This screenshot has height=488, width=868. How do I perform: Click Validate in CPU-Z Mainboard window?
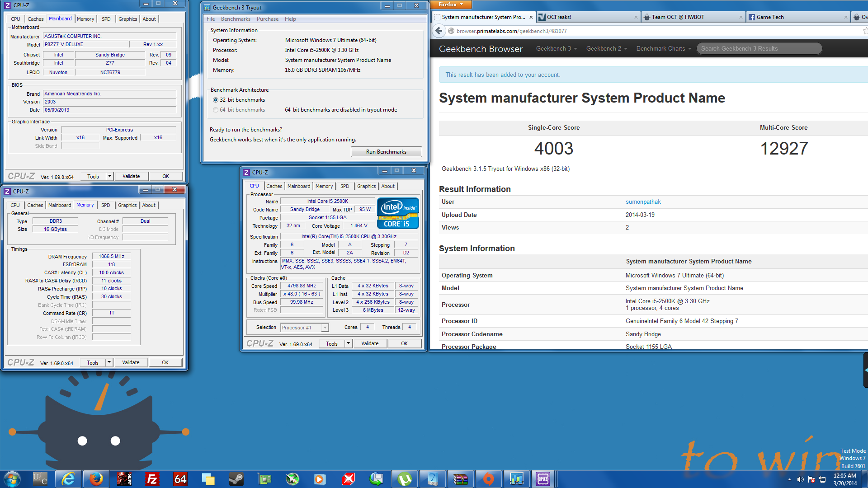[131, 176]
